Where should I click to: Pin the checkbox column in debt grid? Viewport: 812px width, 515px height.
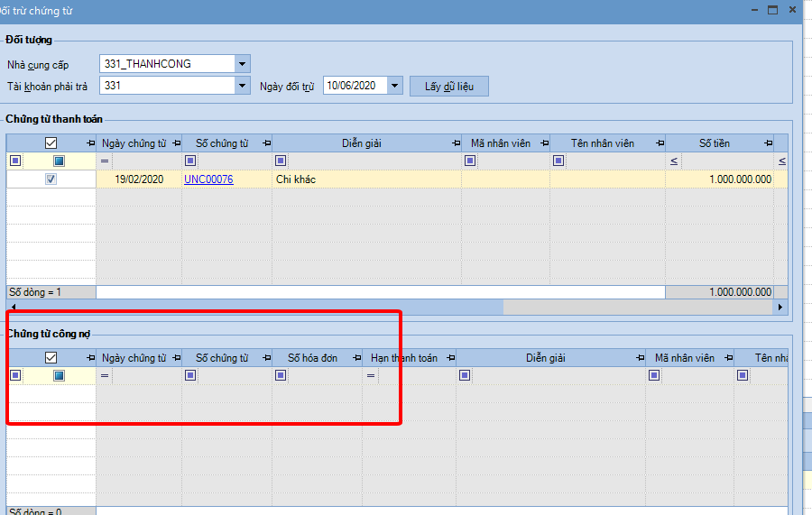[x=90, y=358]
